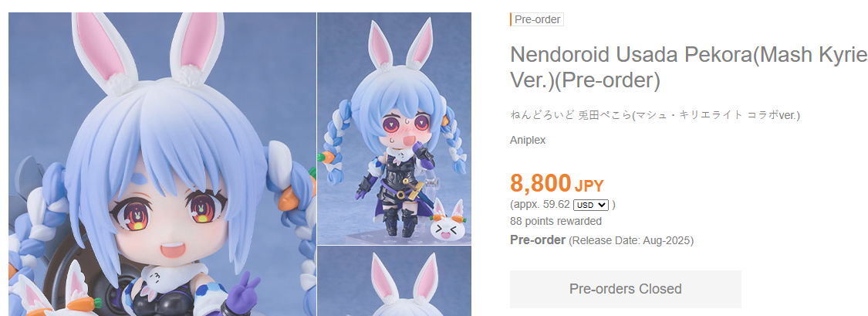This screenshot has width=868, height=316.
Task: View the full-figure product photo
Action: [x=394, y=128]
